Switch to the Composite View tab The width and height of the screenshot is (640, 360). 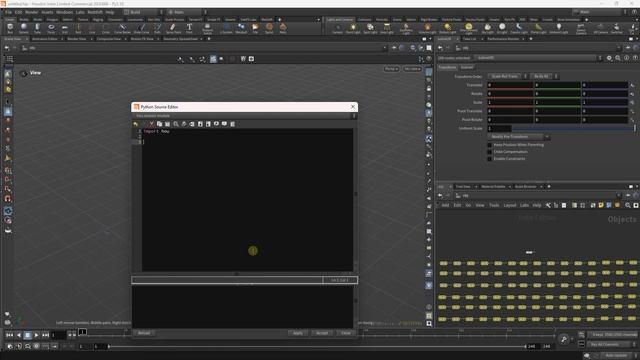(109, 39)
